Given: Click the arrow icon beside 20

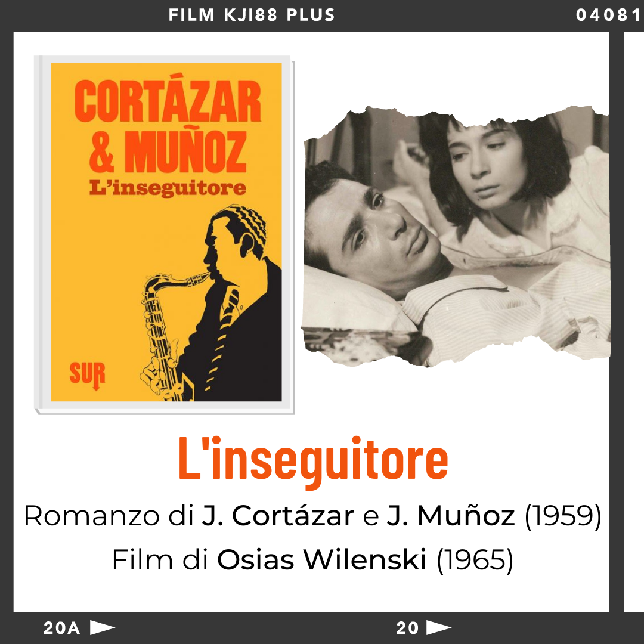Looking at the screenshot, I should point(439,627).
